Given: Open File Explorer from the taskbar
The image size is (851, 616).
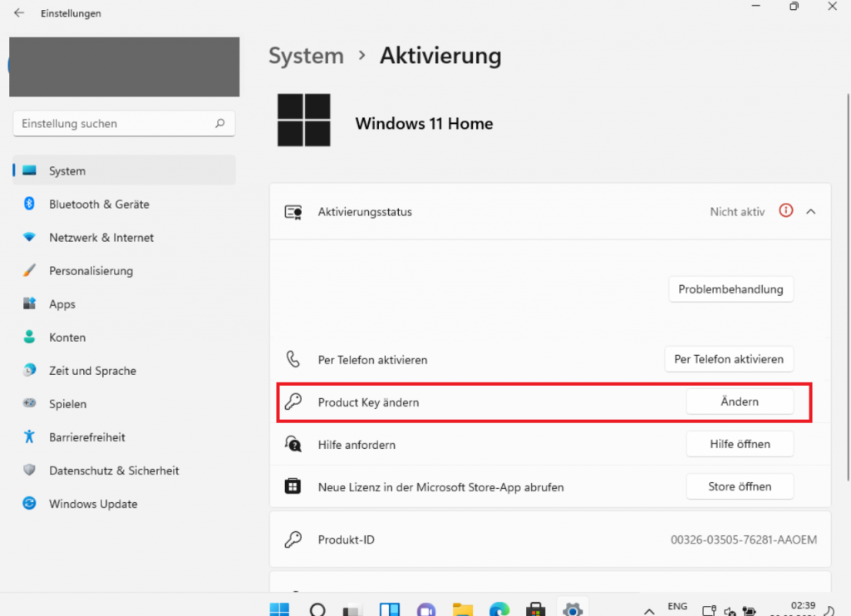Looking at the screenshot, I should pos(463,609).
